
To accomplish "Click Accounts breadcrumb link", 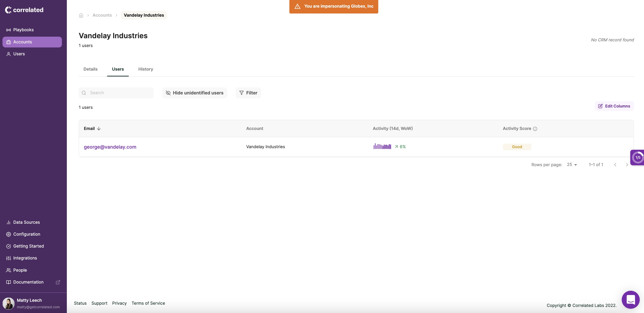I will (x=102, y=15).
